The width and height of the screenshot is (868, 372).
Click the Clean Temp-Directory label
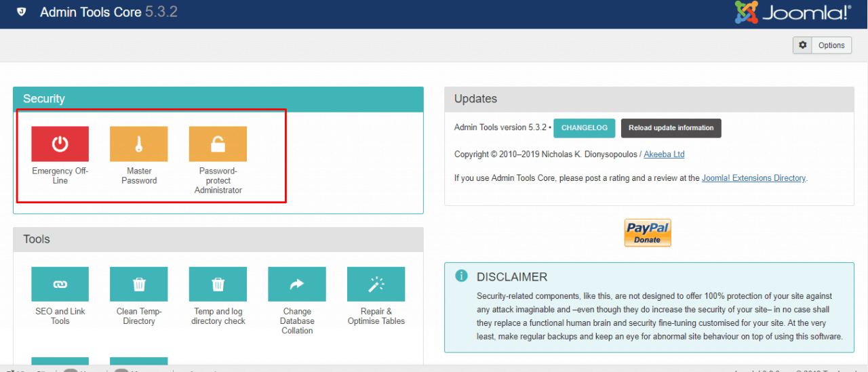139,316
